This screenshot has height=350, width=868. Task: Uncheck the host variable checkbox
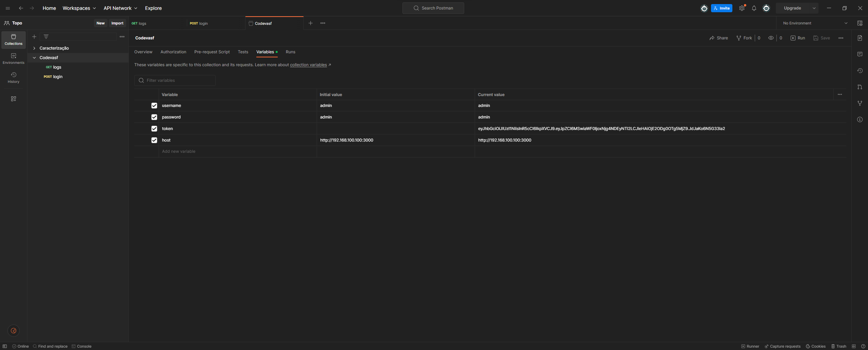click(x=154, y=140)
